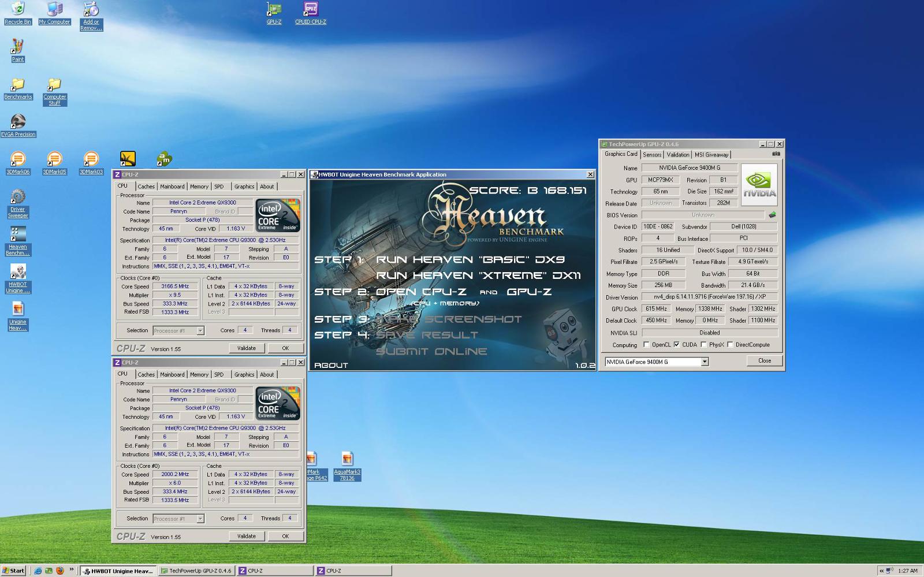Toggle the DirectCompute checkbox in GPU-Z

coord(730,345)
